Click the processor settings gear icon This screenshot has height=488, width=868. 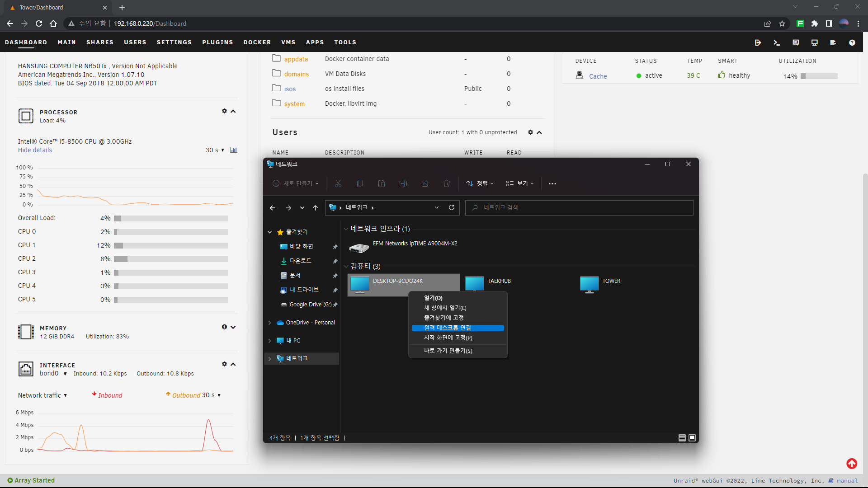[224, 111]
